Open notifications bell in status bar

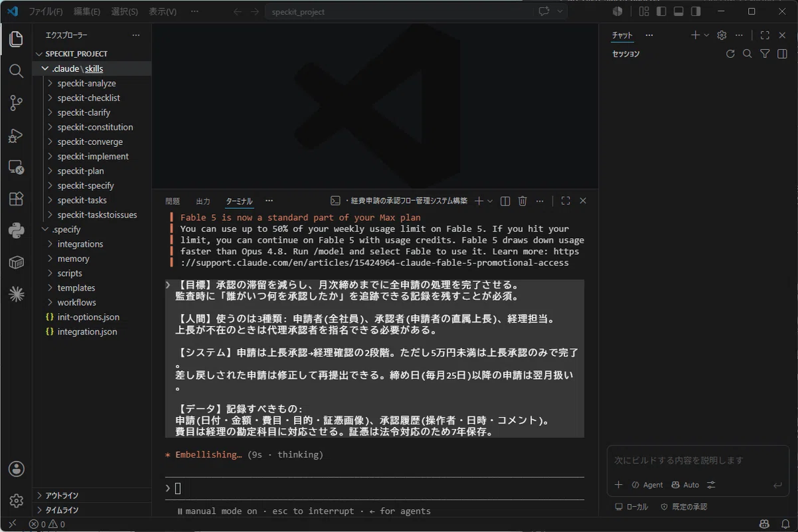[785, 524]
